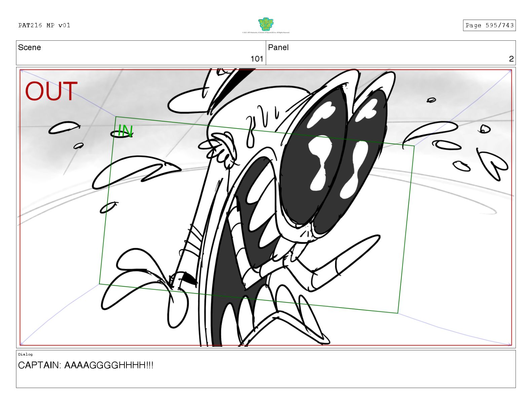Screen dimensions: 532x412
Task: Click the storyboard panel drawing
Action: click(x=266, y=208)
